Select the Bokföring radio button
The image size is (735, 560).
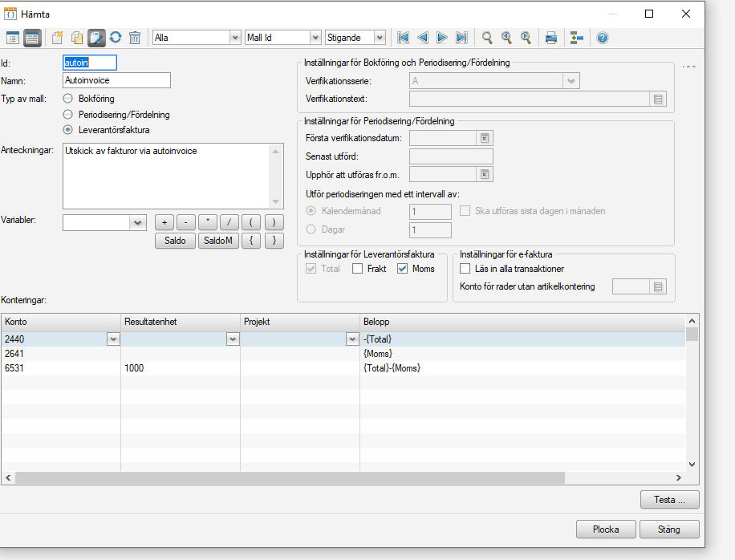point(68,99)
